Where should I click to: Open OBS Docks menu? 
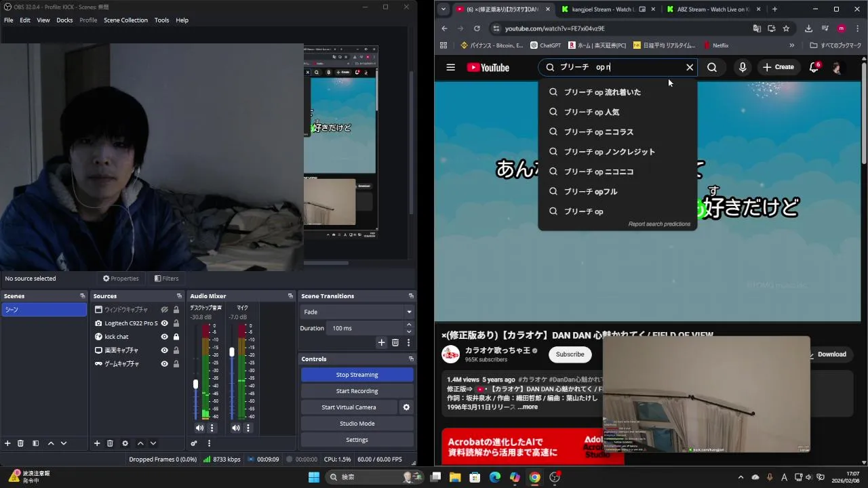[64, 20]
